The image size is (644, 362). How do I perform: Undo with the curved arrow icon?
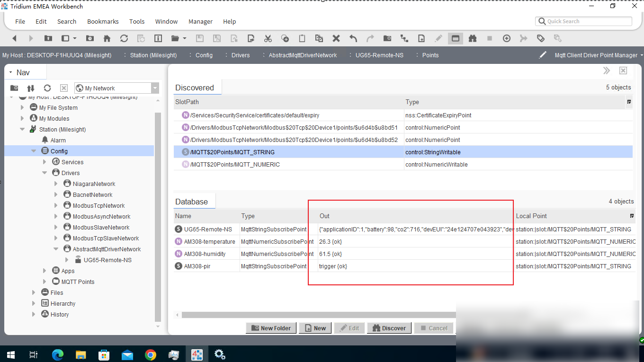click(353, 38)
